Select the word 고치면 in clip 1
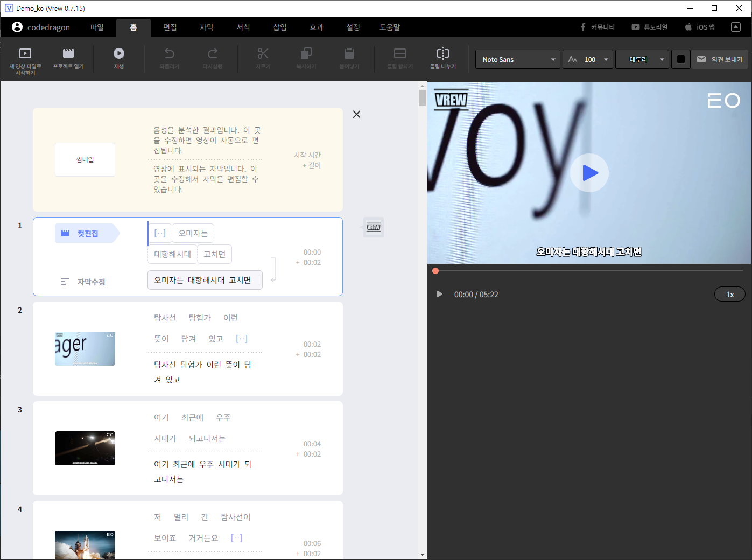 pyautogui.click(x=214, y=254)
